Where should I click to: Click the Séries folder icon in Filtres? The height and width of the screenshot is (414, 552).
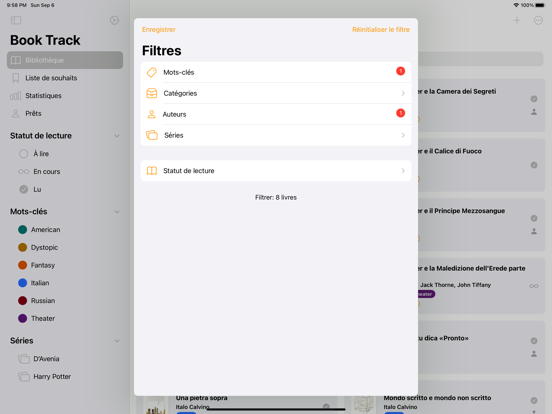tap(152, 135)
